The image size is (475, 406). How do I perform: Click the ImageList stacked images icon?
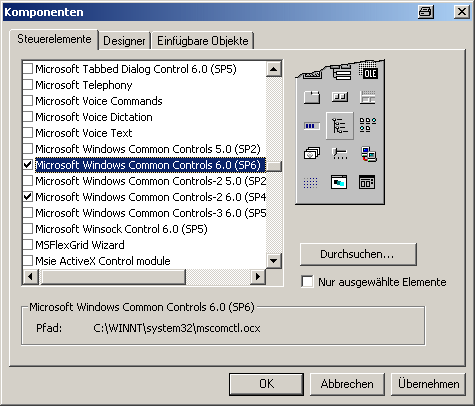(312, 154)
